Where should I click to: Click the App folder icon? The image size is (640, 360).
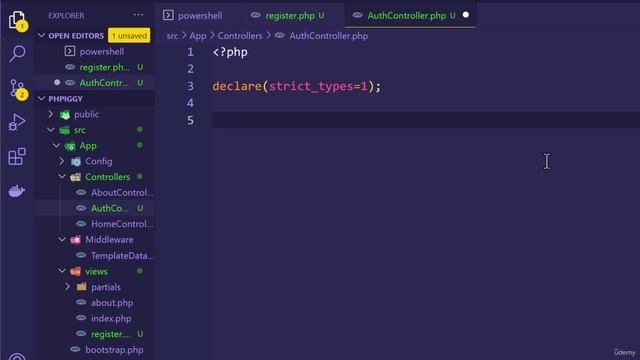(70, 146)
